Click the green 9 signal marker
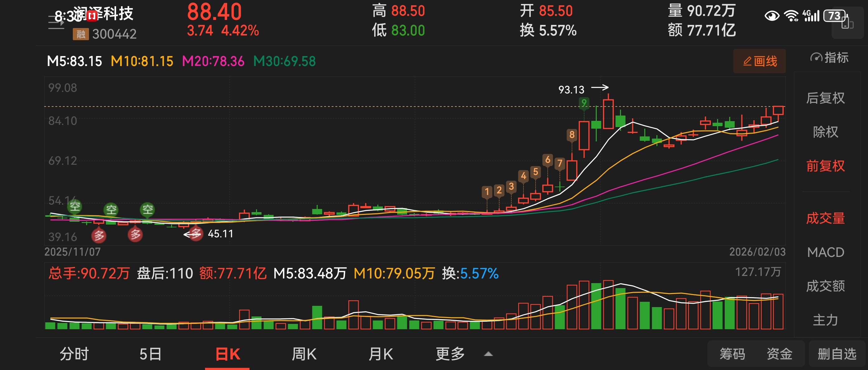This screenshot has width=868, height=370. tap(584, 103)
